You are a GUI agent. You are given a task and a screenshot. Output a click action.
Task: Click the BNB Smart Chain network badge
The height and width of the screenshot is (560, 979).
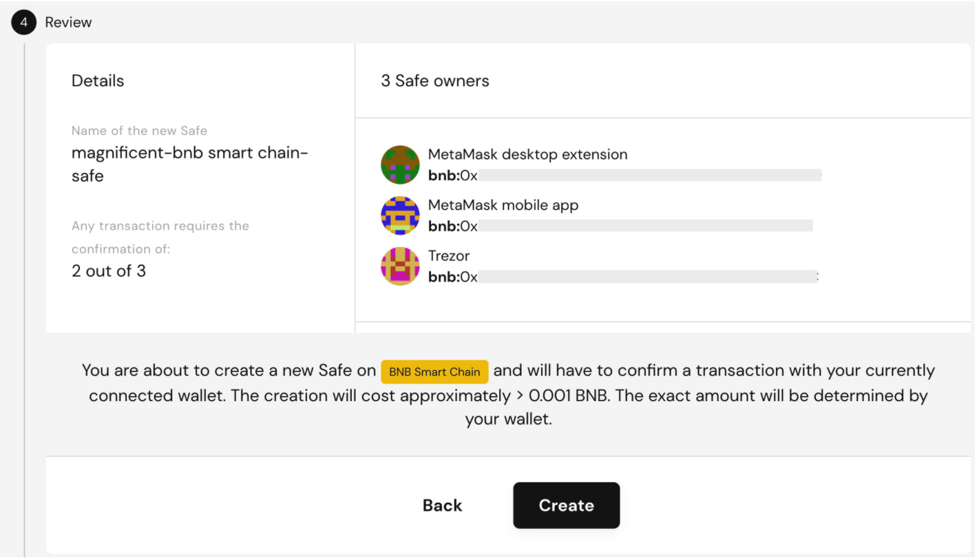434,371
